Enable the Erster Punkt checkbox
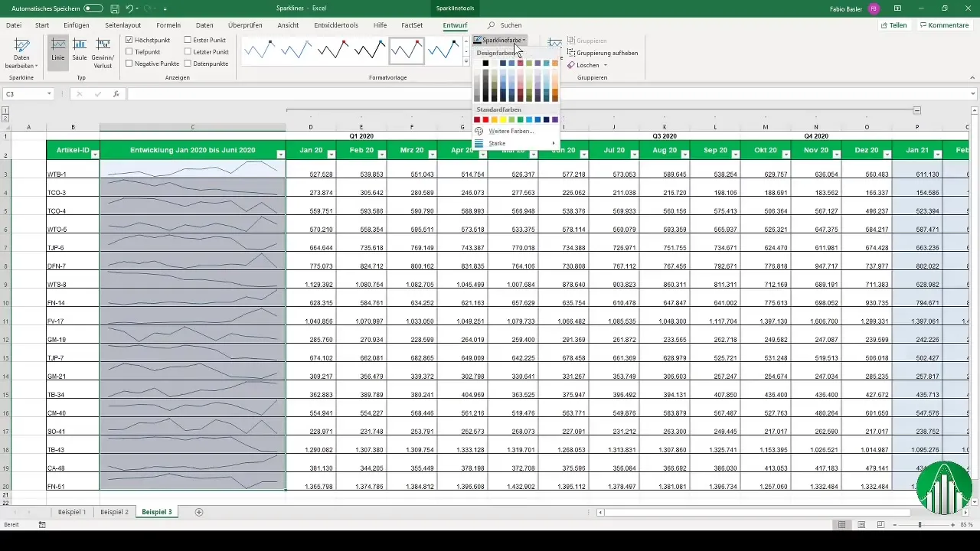Screen dimensions: 980x551 (x=188, y=40)
